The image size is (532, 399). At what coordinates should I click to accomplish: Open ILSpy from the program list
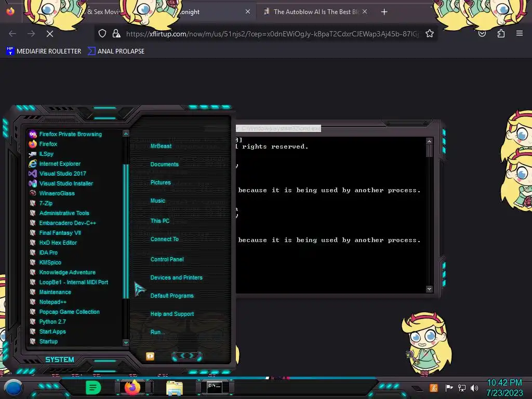(42, 154)
